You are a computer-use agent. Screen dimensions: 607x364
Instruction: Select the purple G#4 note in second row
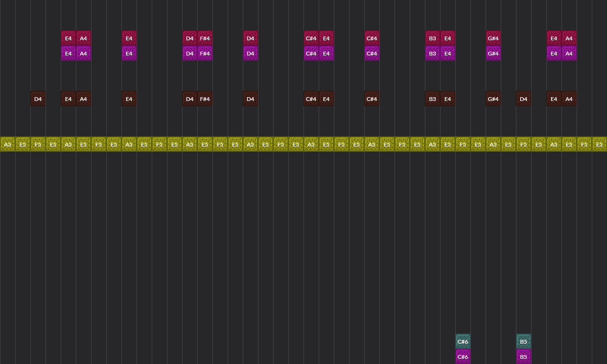pos(493,53)
